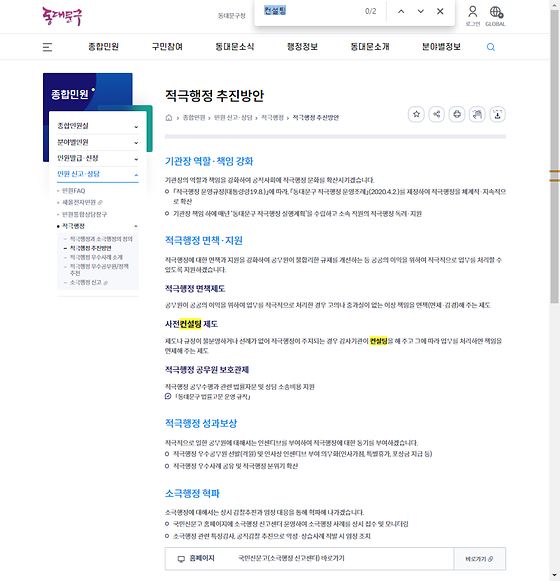
Task: Click the 기관장 역할·책임 강화 heading
Action: 209,161
